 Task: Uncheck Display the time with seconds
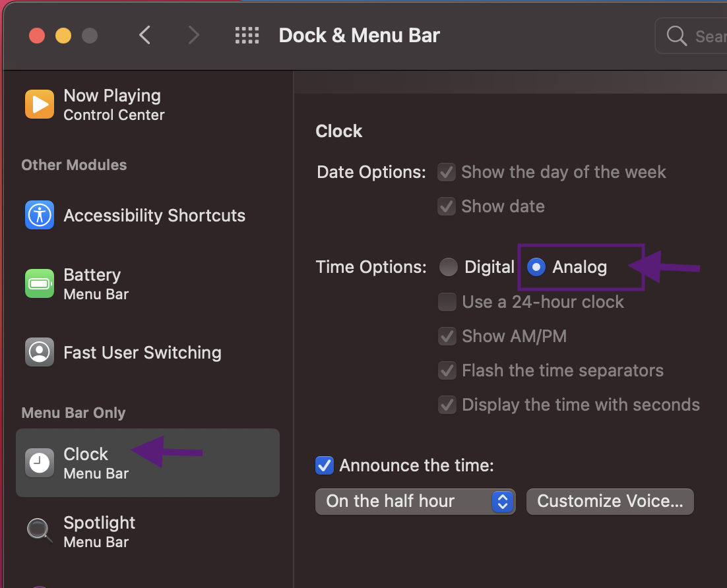pos(447,405)
